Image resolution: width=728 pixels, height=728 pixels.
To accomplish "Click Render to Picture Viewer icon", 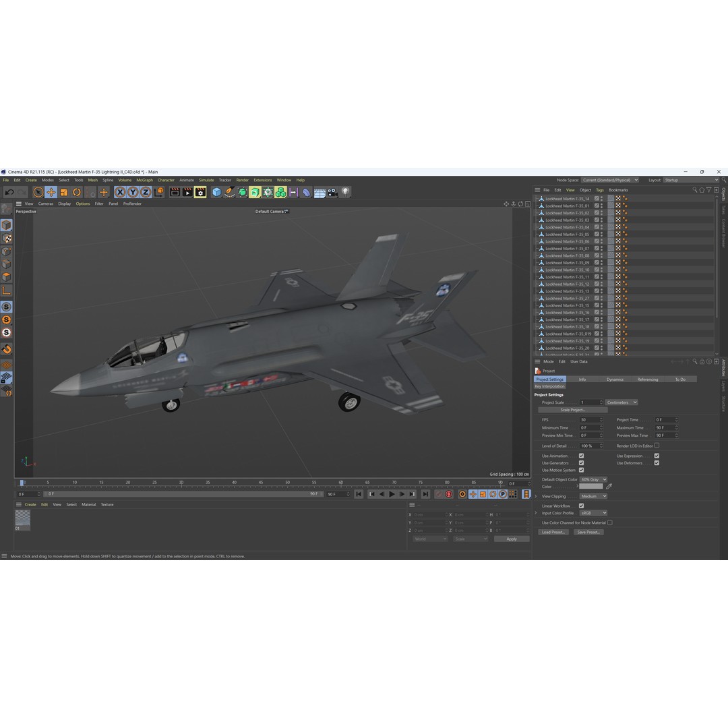I will tap(187, 191).
